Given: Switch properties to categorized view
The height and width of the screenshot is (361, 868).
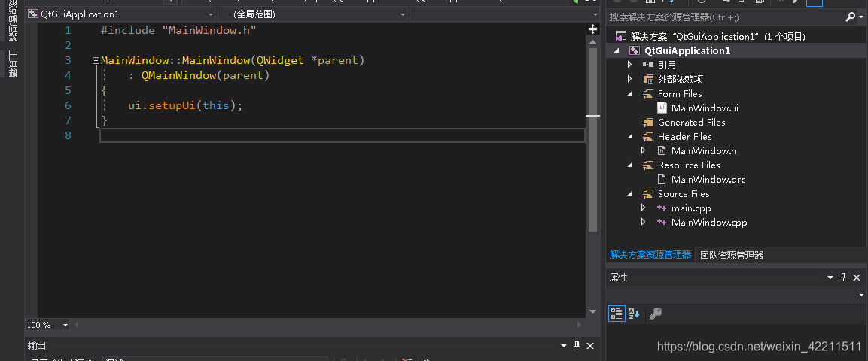Looking at the screenshot, I should pyautogui.click(x=616, y=314).
